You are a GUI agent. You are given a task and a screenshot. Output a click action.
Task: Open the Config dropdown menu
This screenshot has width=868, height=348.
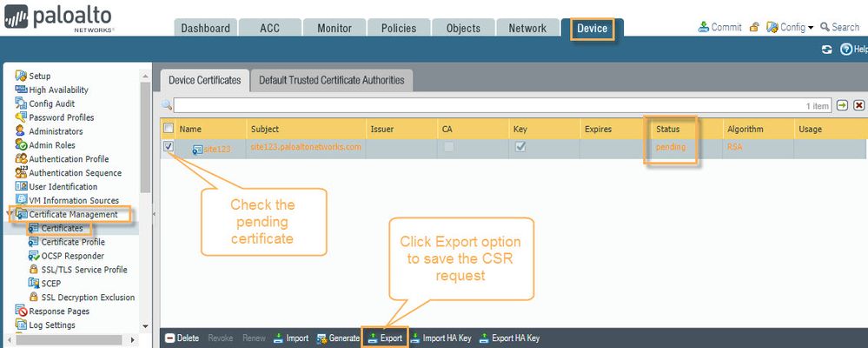click(790, 27)
